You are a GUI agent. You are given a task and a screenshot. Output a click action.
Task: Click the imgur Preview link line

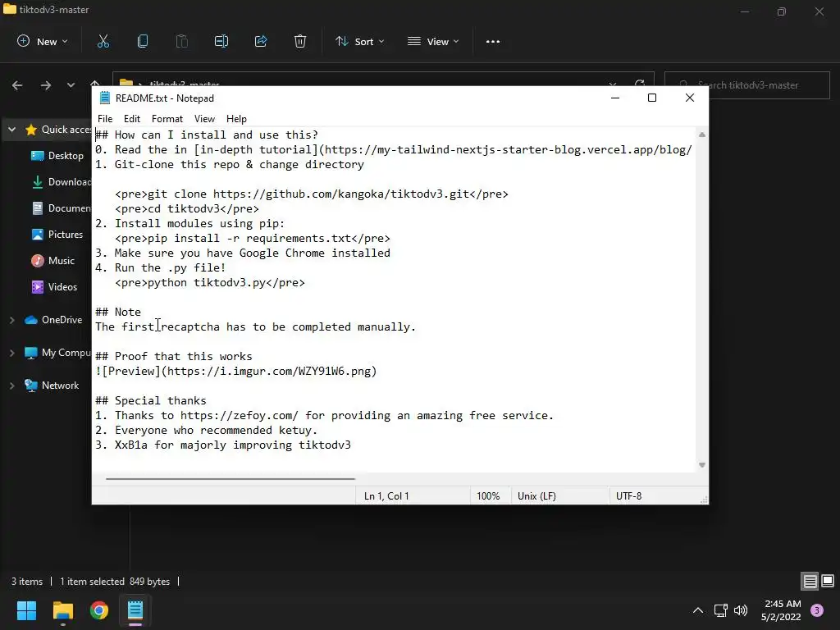(x=235, y=372)
